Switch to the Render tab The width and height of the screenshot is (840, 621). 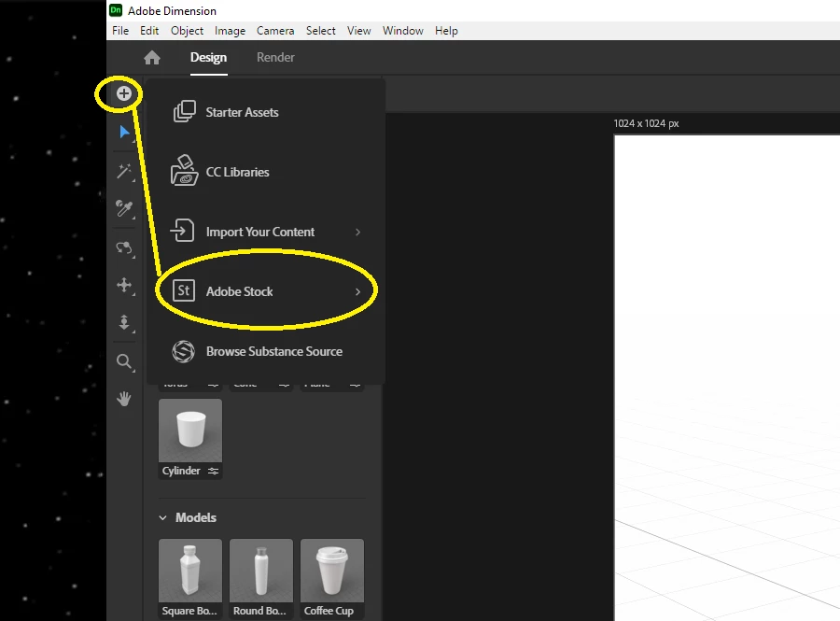coord(275,57)
